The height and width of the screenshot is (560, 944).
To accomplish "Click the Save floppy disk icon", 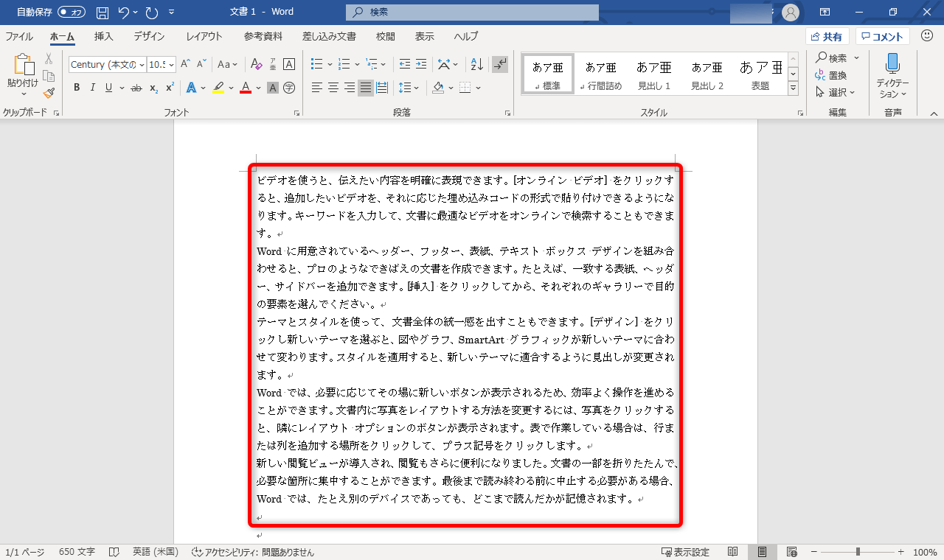I will point(103,13).
